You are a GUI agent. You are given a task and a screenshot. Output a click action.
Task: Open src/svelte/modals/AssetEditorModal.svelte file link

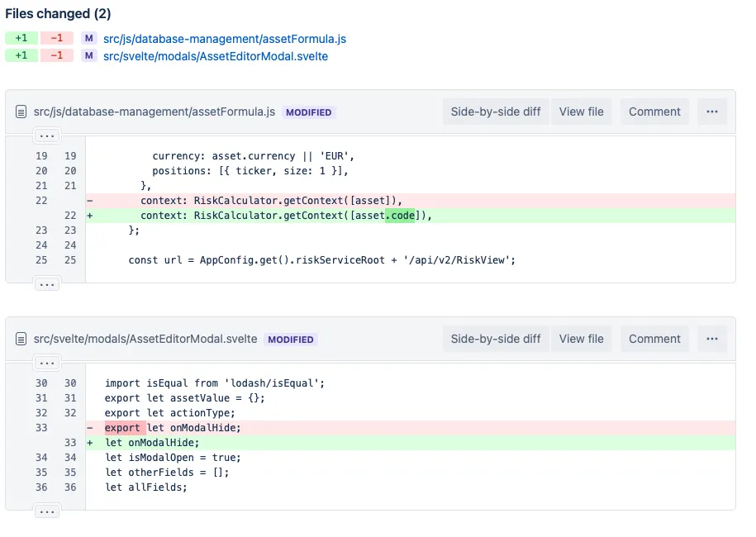216,56
